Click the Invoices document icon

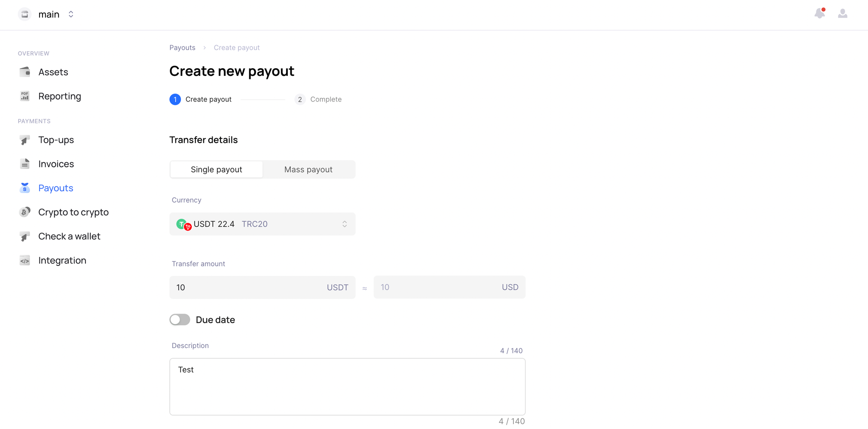click(25, 164)
